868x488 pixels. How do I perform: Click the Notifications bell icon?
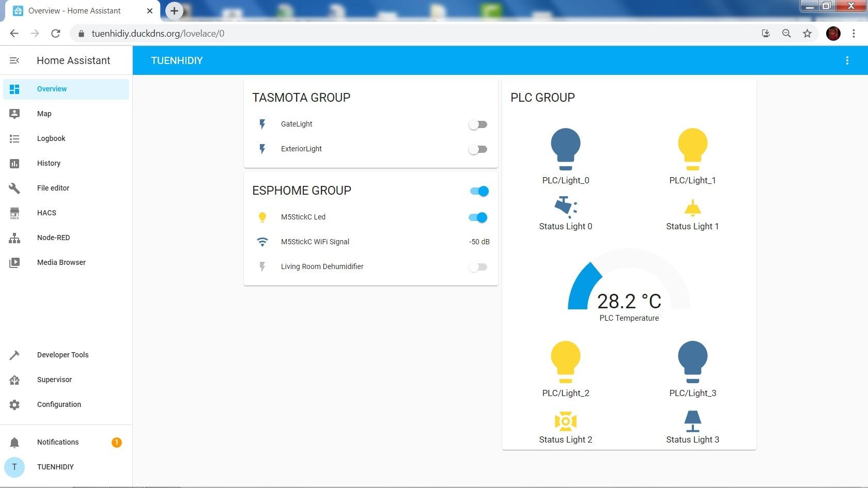[14, 442]
